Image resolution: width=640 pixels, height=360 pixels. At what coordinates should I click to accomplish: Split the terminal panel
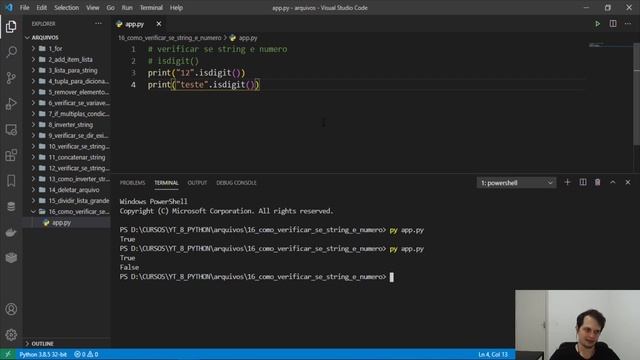click(x=583, y=182)
